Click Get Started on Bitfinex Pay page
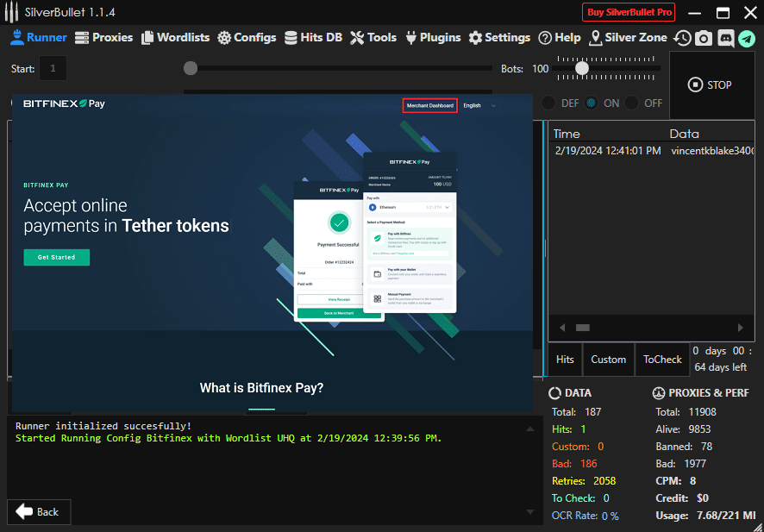The height and width of the screenshot is (532, 764). (x=57, y=257)
